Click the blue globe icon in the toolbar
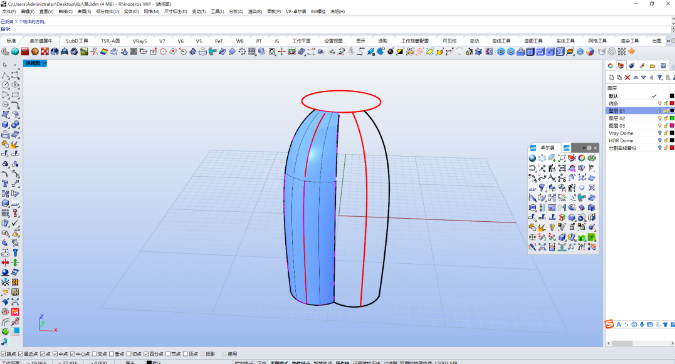This screenshot has width=675, height=364. (55, 52)
